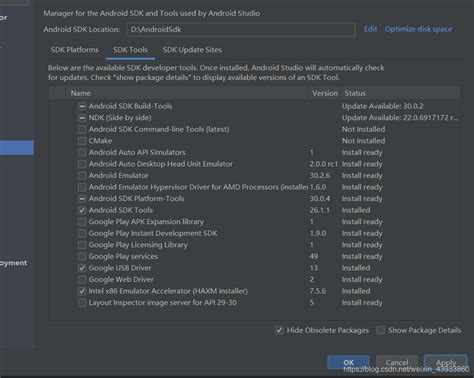
Task: Select the SDK Tools tab
Action: [x=130, y=50]
